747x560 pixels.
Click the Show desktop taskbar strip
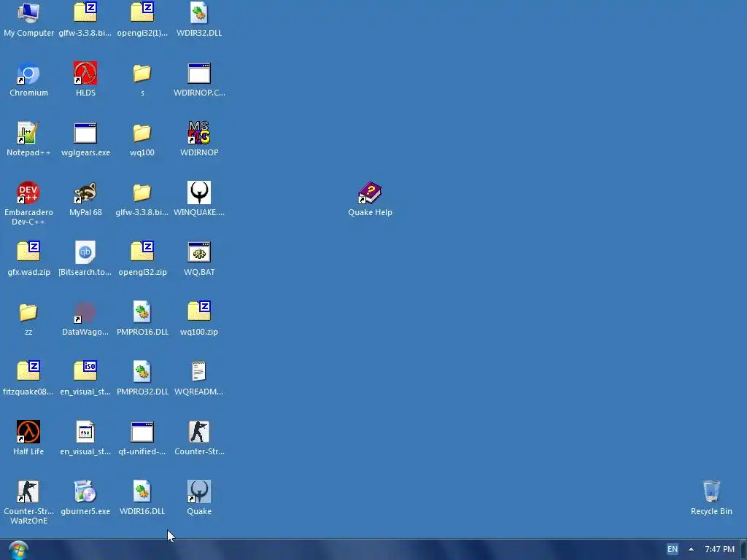tap(743, 550)
